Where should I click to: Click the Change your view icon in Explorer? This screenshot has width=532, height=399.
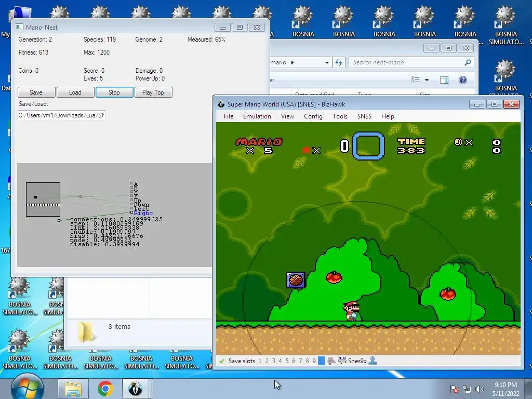(x=416, y=80)
